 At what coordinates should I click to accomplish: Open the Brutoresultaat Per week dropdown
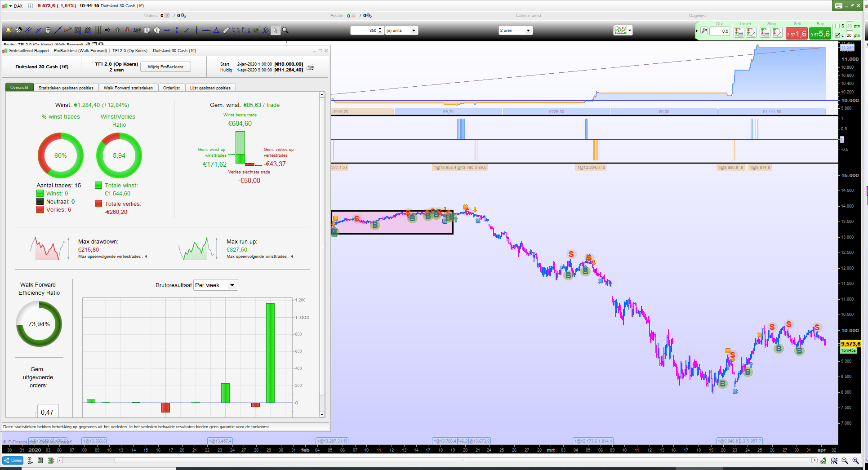pos(215,285)
